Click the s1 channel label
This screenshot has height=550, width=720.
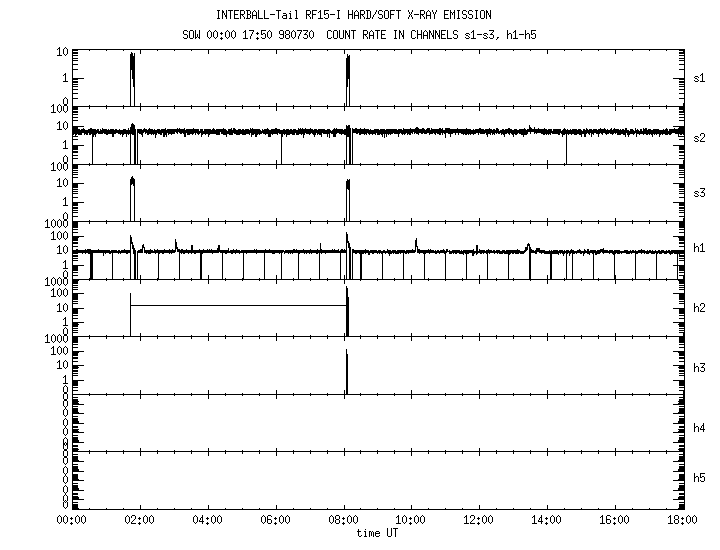pyautogui.click(x=700, y=78)
